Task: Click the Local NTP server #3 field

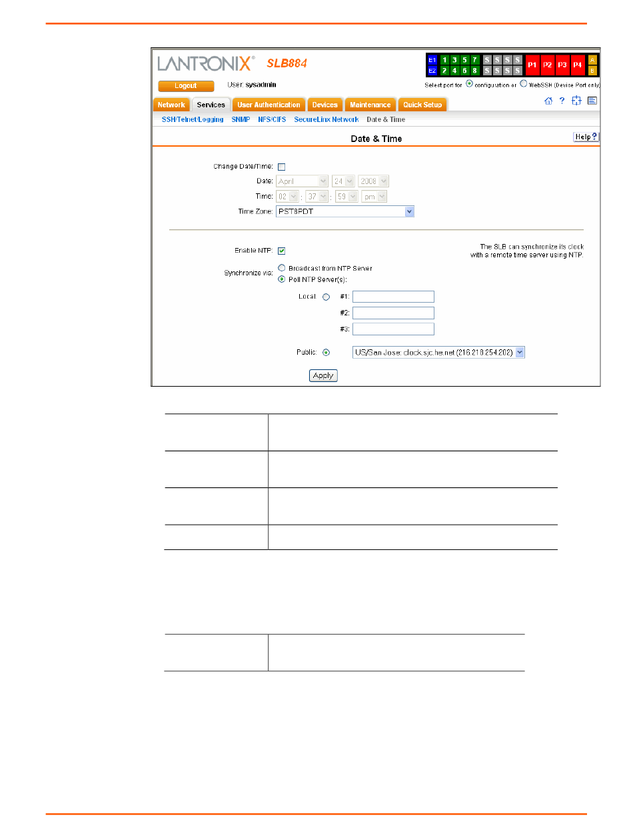Action: (x=393, y=329)
